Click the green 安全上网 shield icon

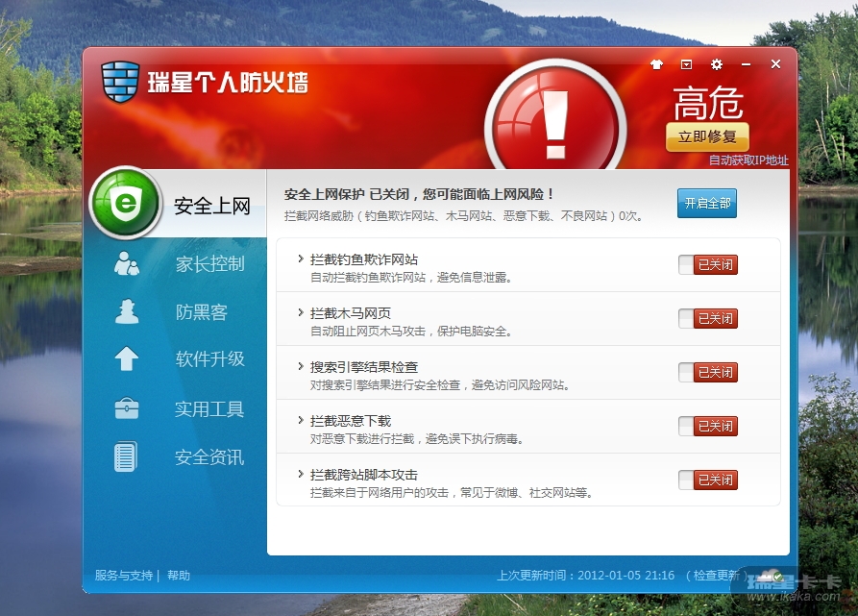click(125, 203)
